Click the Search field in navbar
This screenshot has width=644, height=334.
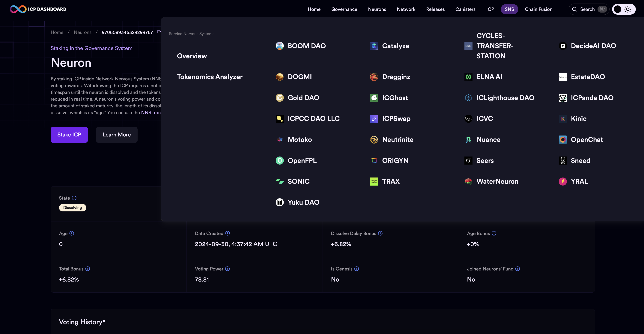pyautogui.click(x=589, y=9)
